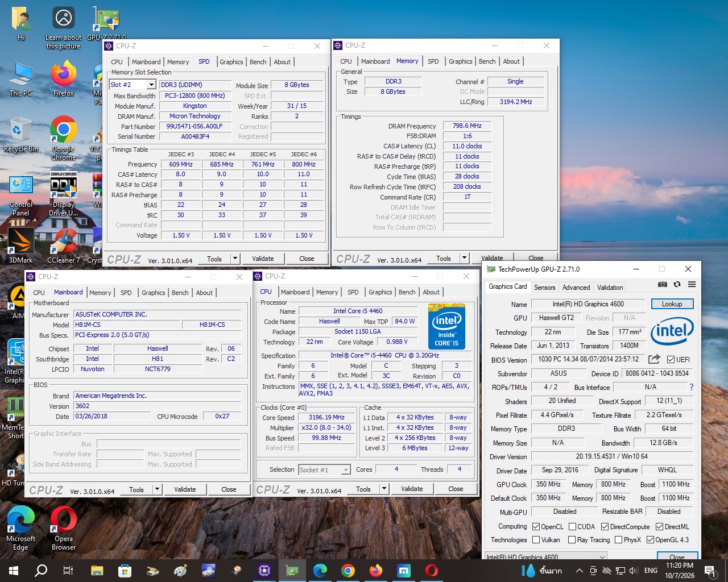
Task: Click the BIOS Version field in GPU-Z
Action: coord(588,359)
